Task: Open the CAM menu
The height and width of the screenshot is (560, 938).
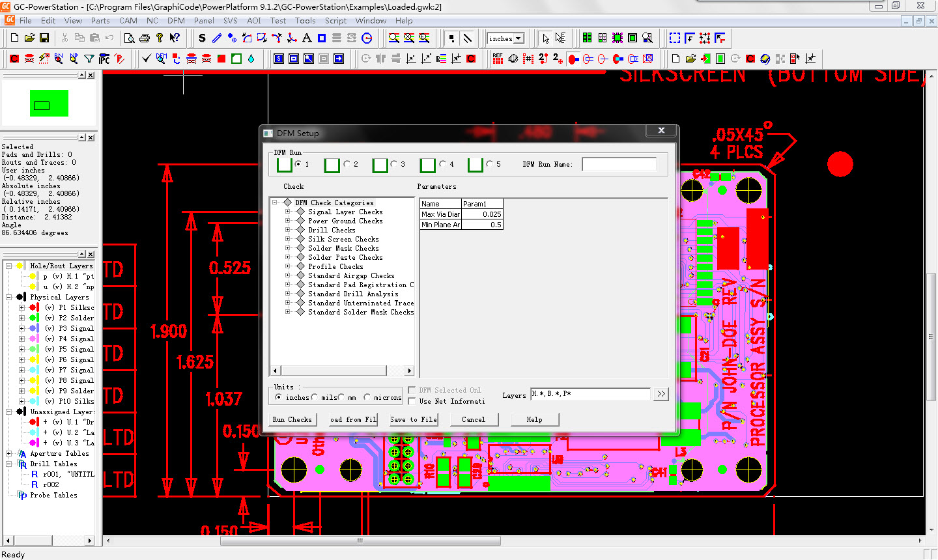Action: click(128, 20)
